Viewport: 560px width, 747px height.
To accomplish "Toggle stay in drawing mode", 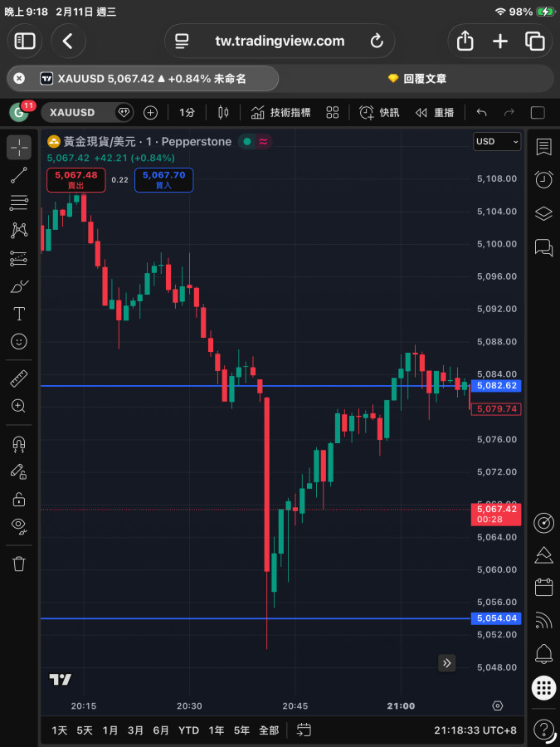I will click(19, 471).
